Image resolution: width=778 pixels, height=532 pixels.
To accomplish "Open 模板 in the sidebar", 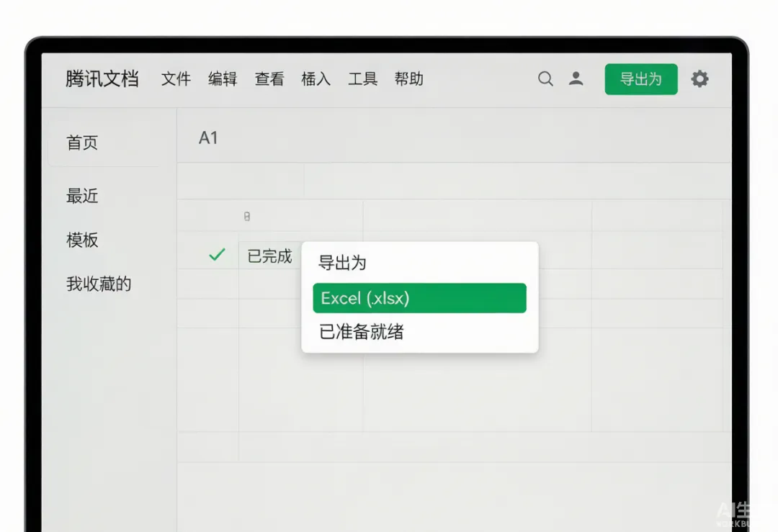I will 82,240.
